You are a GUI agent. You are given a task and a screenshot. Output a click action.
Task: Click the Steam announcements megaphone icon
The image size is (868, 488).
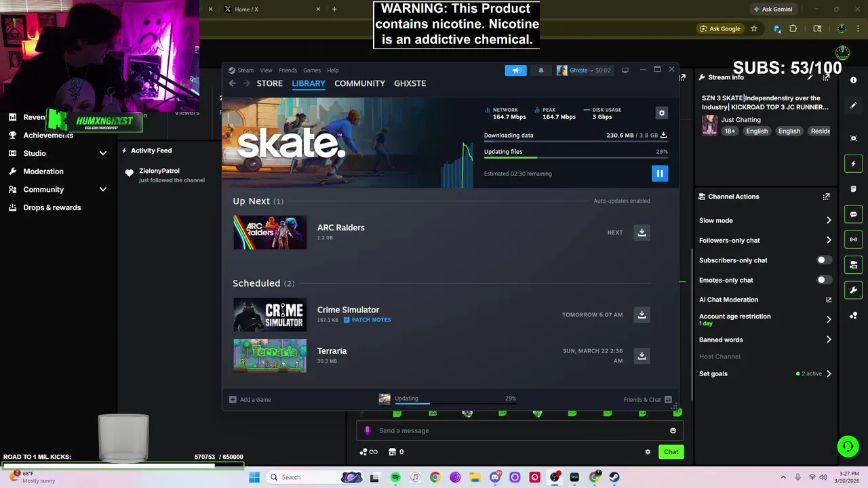[x=515, y=70]
